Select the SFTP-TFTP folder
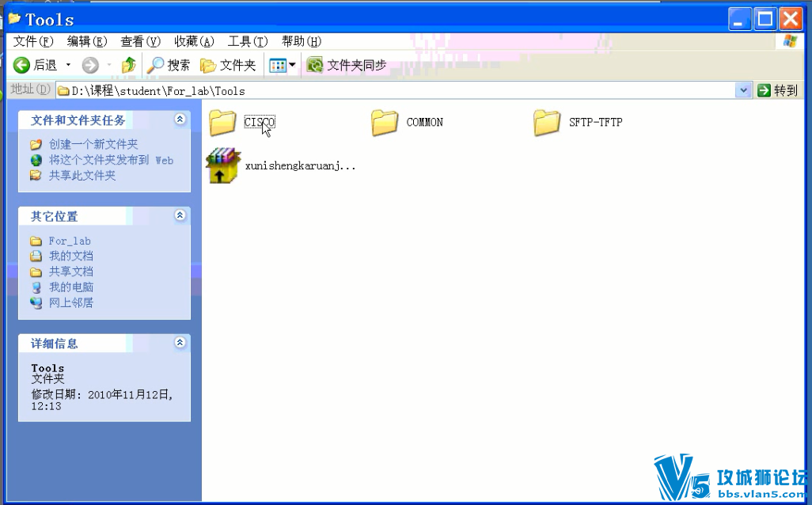Screen dimensions: 812x505 547,122
